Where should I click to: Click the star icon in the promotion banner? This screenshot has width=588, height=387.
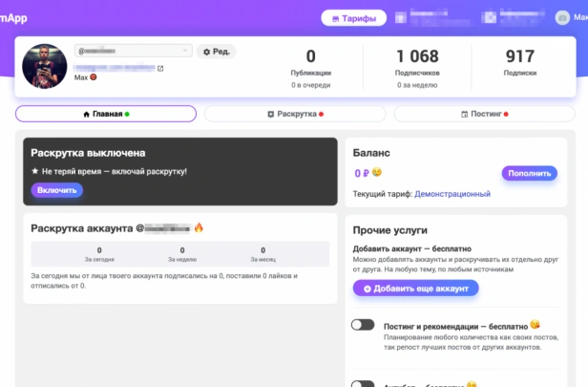pos(35,171)
